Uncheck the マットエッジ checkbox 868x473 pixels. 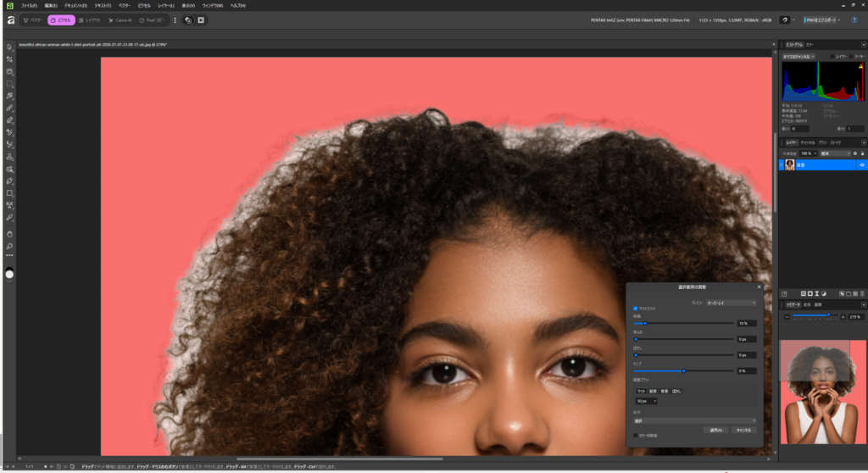point(636,308)
